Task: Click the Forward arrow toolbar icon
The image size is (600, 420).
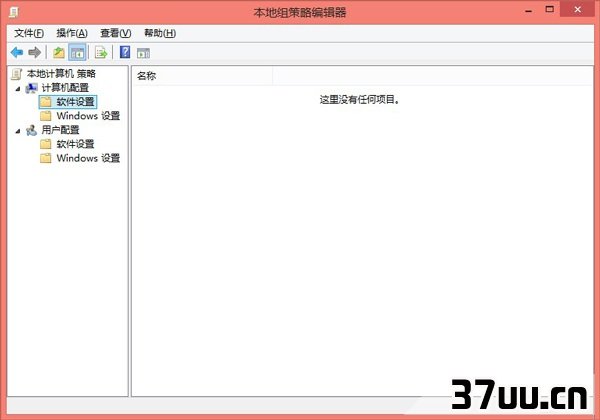Action: pyautogui.click(x=35, y=52)
